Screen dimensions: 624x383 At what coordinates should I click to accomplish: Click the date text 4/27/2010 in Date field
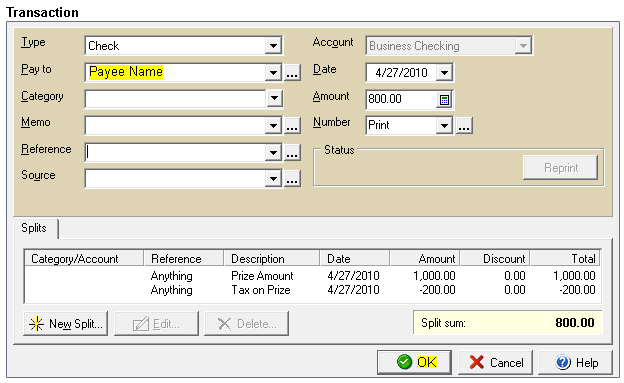(x=401, y=73)
